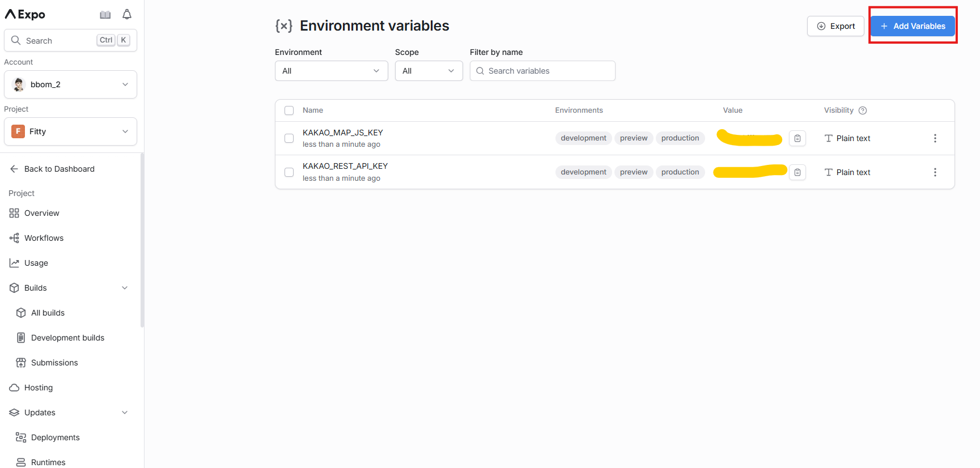Click the Environments column header
Screen dimensions: 980x468
pos(579,110)
